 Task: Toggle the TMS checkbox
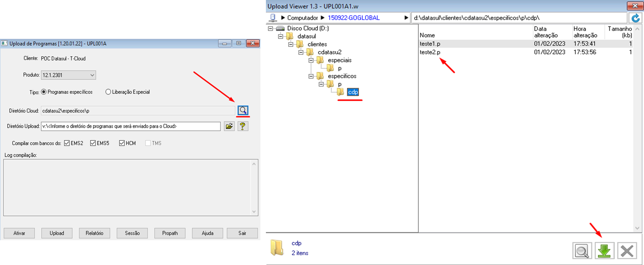[x=148, y=143]
